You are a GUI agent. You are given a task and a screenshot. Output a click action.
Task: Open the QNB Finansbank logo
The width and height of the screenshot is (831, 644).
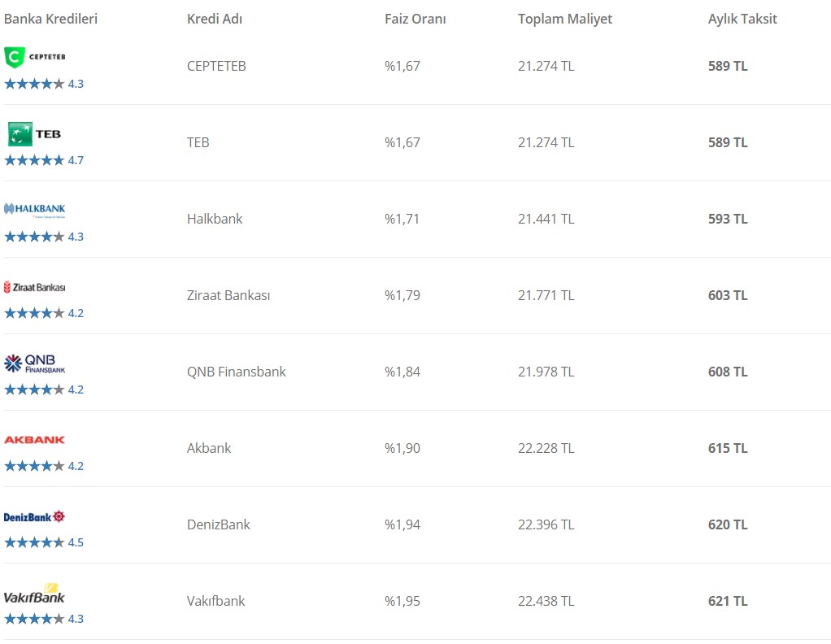tap(35, 363)
